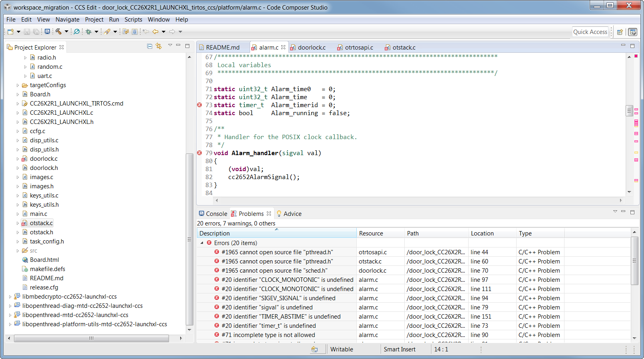The height and width of the screenshot is (359, 644).
Task: Click the error marker on line 73
Action: coord(199,105)
